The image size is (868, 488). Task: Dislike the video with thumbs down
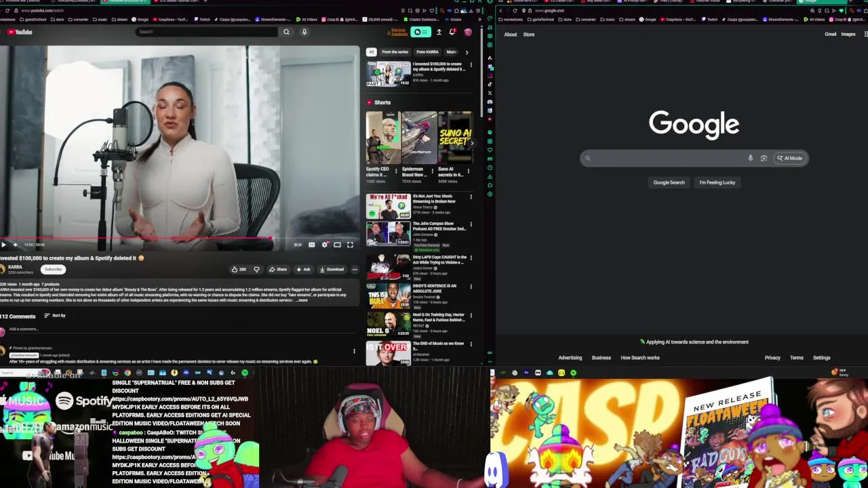pos(256,270)
